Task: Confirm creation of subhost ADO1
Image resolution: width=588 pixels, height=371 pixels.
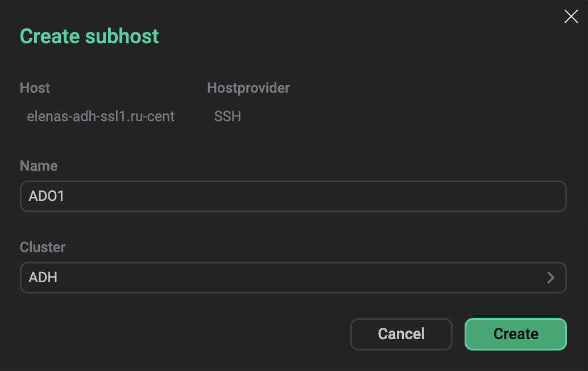Action: click(x=515, y=334)
